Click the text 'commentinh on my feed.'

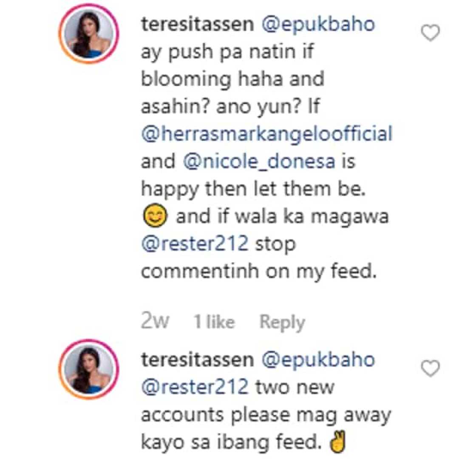click(x=258, y=272)
